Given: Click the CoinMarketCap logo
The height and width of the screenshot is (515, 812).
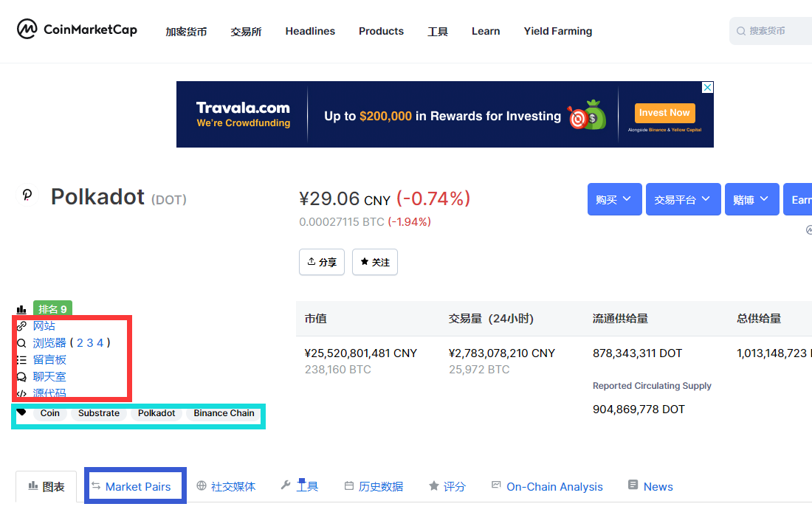Looking at the screenshot, I should [x=78, y=30].
